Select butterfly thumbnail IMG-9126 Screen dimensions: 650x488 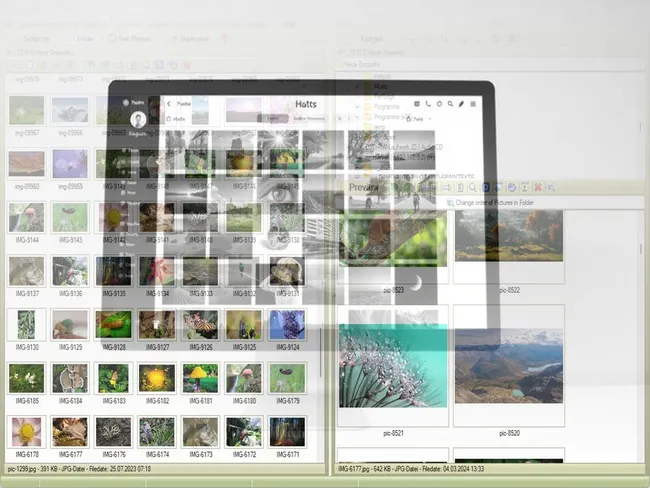(x=201, y=325)
